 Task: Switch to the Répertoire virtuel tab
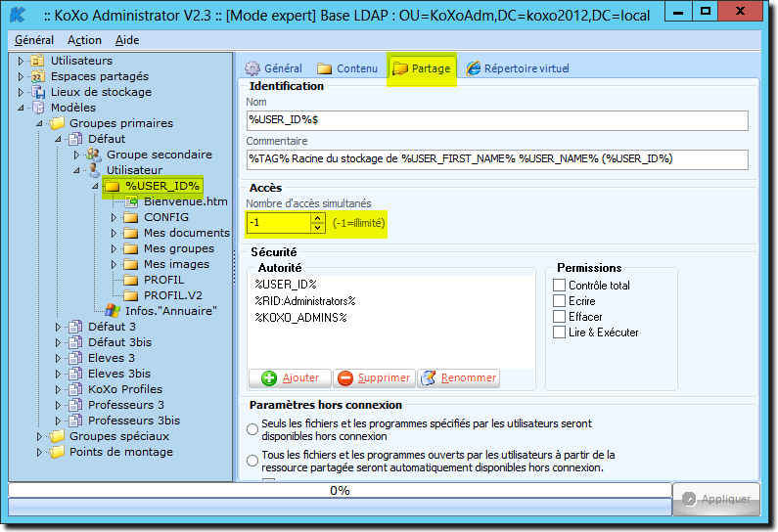[518, 68]
